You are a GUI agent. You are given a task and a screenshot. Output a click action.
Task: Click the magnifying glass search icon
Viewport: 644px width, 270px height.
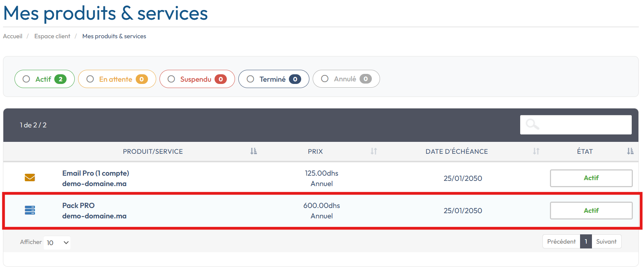click(532, 124)
